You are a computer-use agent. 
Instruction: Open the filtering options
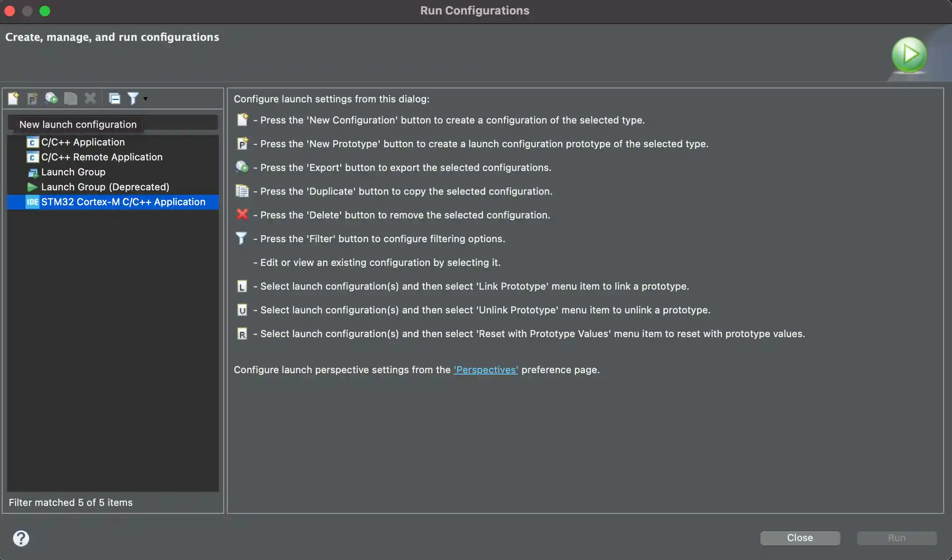(x=133, y=98)
